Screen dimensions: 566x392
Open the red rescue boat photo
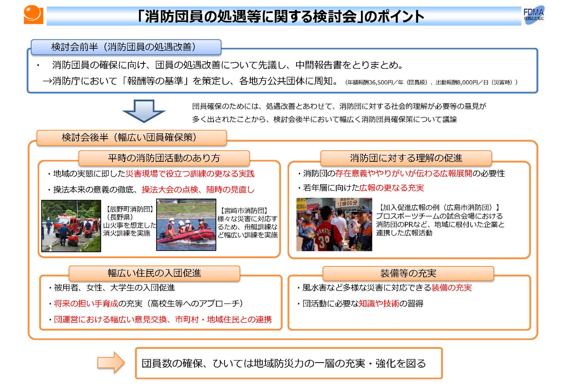[186, 225]
